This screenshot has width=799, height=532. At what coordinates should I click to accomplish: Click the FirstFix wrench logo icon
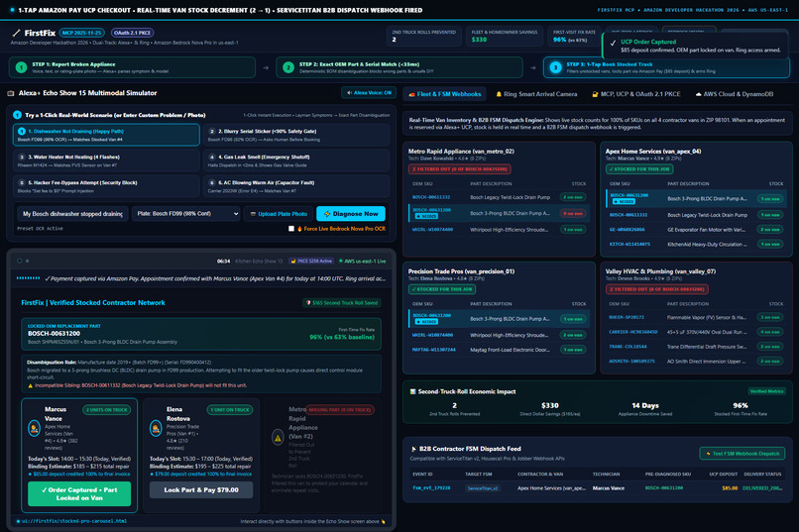point(16,33)
